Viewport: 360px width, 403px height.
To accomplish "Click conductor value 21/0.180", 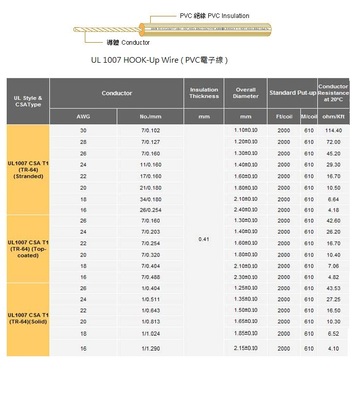I will [x=151, y=188].
